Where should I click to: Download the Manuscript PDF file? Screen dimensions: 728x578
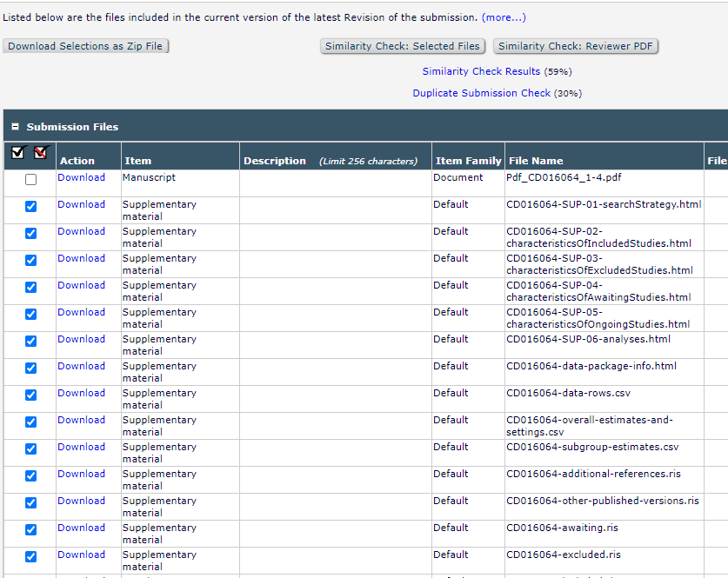[81, 177]
